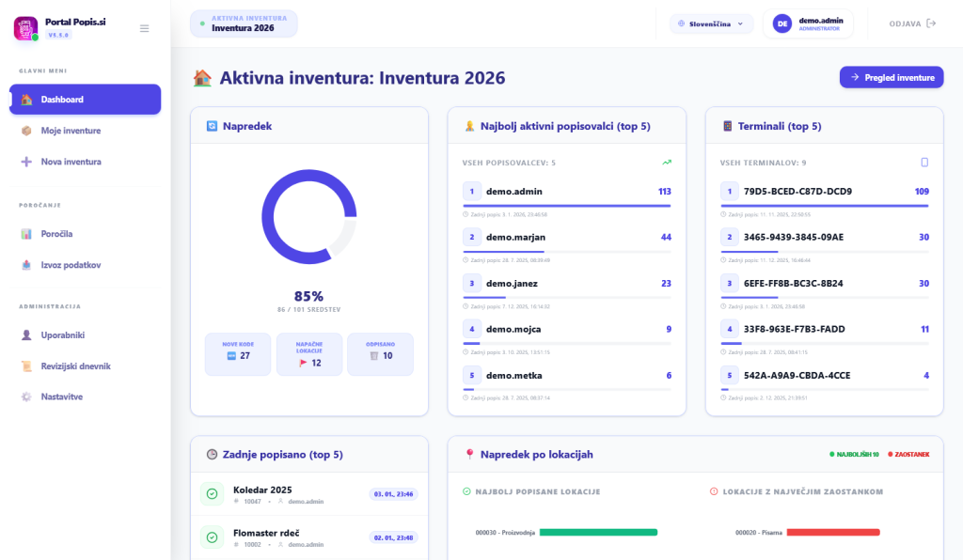Open the Aktivna inventura 2026 selector

click(x=244, y=23)
